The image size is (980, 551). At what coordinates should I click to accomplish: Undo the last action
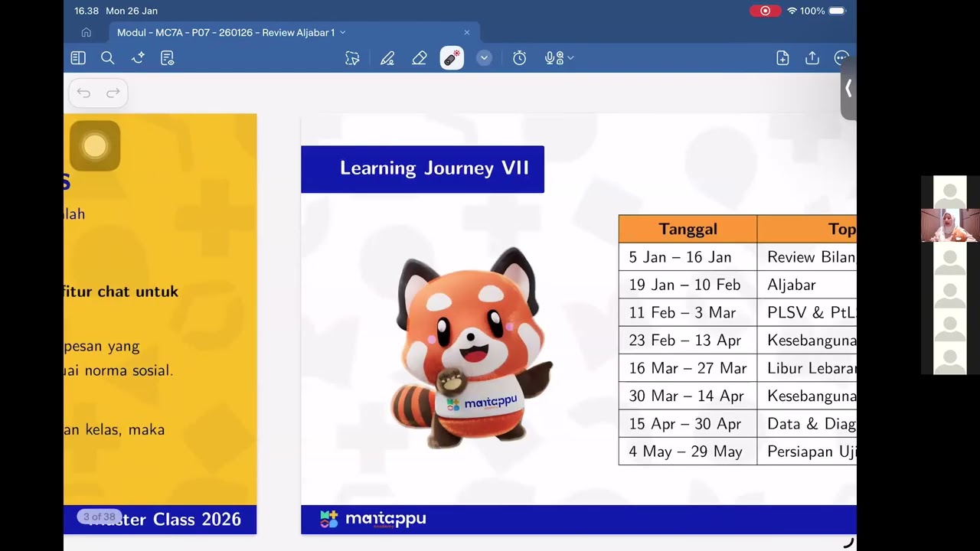83,93
